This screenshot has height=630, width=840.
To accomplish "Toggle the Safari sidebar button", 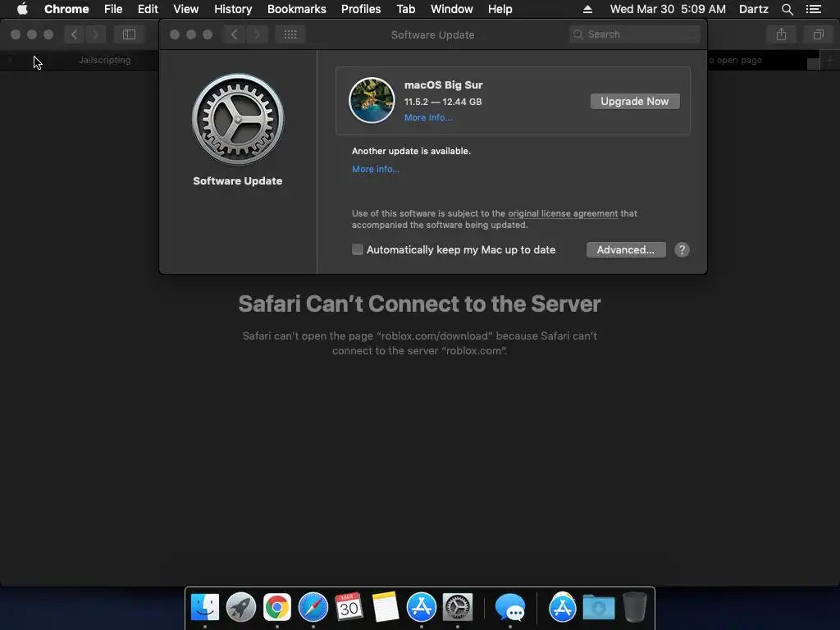I will [x=129, y=34].
